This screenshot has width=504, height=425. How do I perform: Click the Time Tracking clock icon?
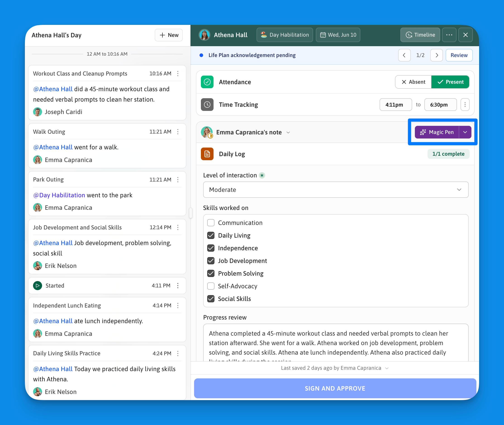pos(207,105)
